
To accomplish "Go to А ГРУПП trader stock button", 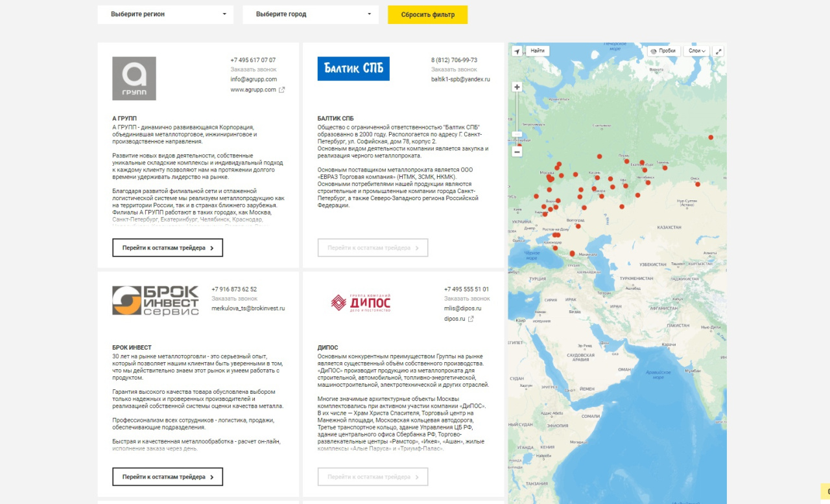I will pos(168,247).
